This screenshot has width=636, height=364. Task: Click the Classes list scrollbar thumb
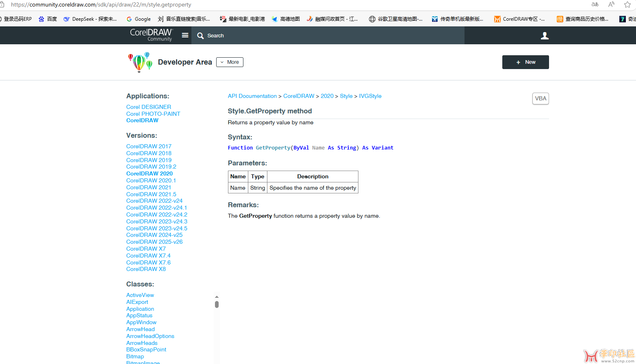click(x=217, y=304)
